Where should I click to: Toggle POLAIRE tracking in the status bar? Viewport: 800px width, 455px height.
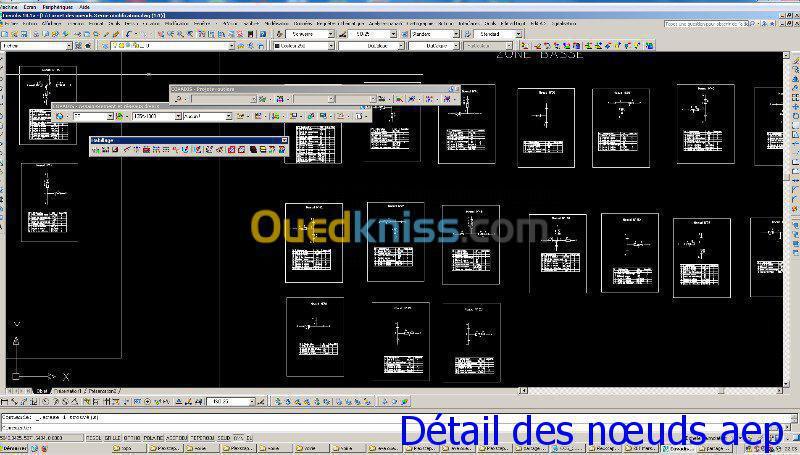[154, 438]
